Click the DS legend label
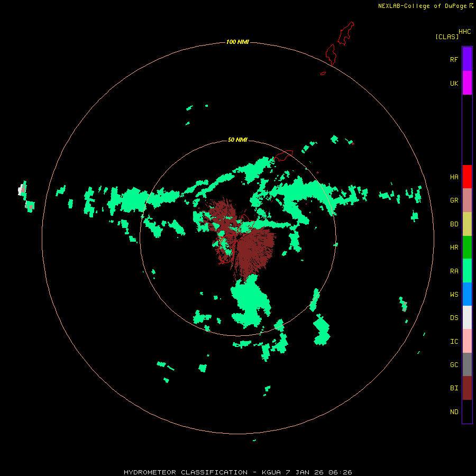Viewport: 476px width, 476px height. click(x=454, y=317)
